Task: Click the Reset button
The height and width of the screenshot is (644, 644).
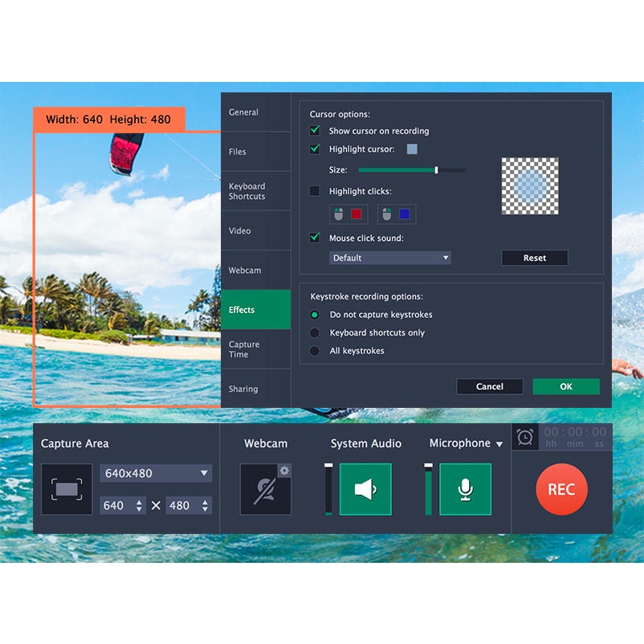Action: (x=534, y=258)
